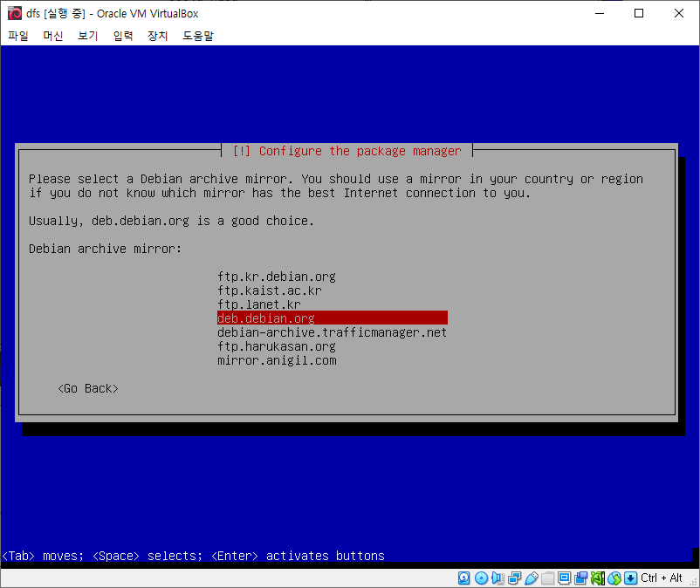Viewport: 700px width, 588px height.
Task: Click the USB devices status icon
Action: click(x=531, y=578)
